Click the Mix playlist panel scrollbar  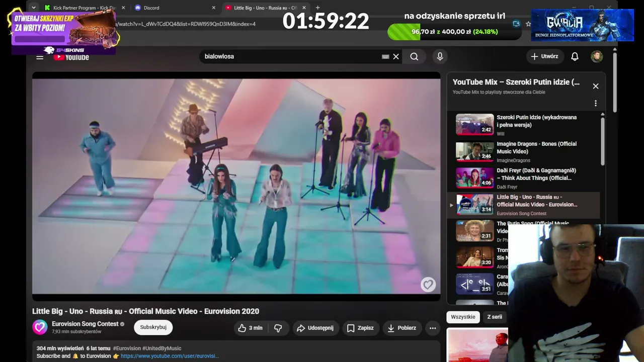(x=602, y=141)
